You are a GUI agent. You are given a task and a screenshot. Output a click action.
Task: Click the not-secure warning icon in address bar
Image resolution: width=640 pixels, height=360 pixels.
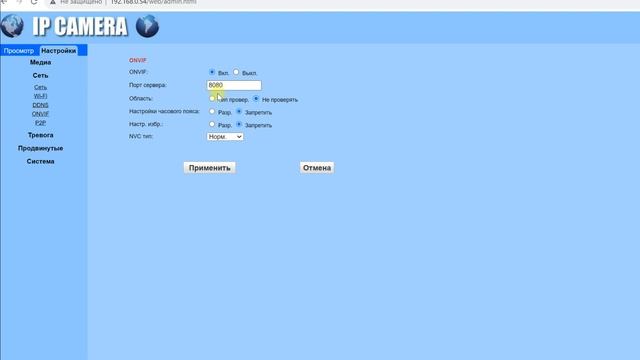[x=53, y=2]
